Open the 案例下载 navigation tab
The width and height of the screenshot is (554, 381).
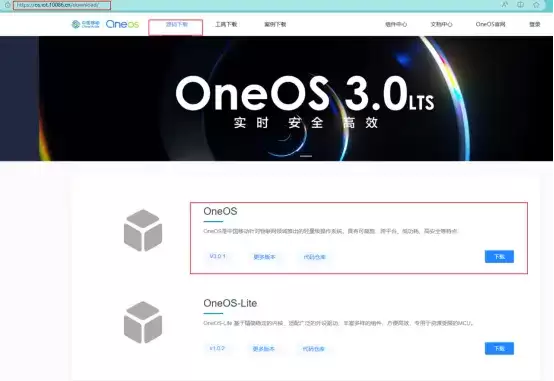[275, 24]
